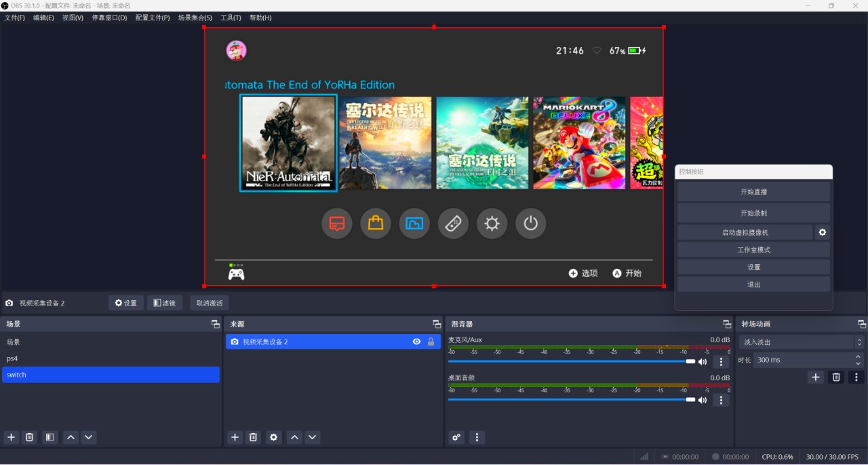Screen dimensions: 868x465
Task: Select the 场景 scene item
Action: click(111, 342)
